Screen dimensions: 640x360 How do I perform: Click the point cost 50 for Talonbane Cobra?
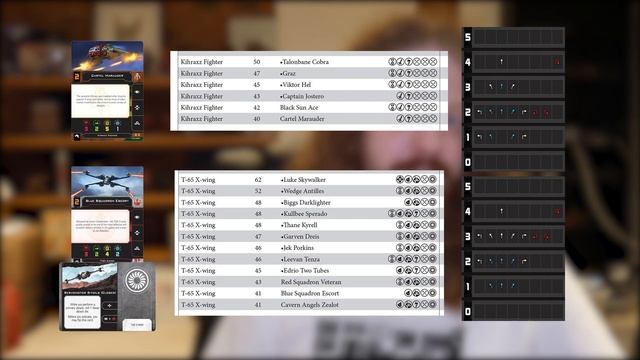257,62
